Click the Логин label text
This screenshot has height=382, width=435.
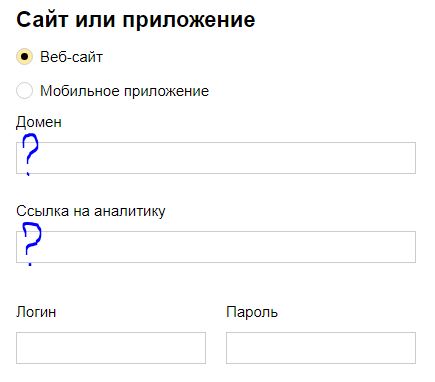(36, 312)
